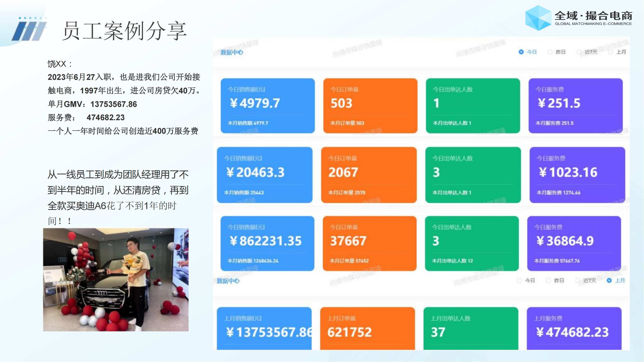Click the top 数据中心 heading
The width and height of the screenshot is (644, 362).
[x=232, y=52]
